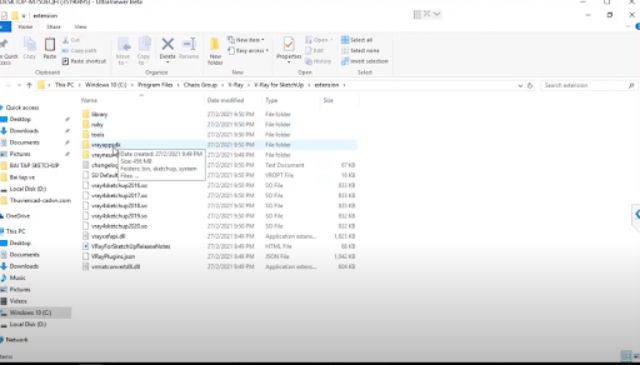This screenshot has height=365, width=640.
Task: Select This PC in navigation pane
Action: click(x=16, y=231)
